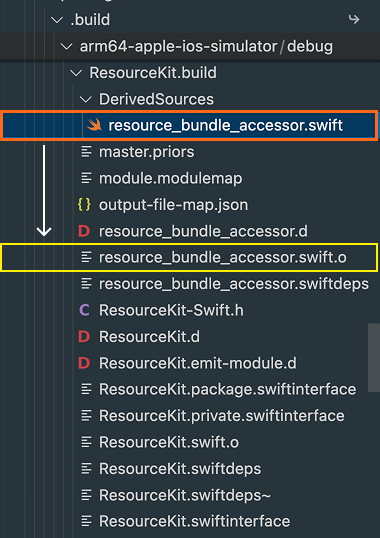Collapse the DerivedSources folder
The height and width of the screenshot is (538, 380).
[85, 99]
